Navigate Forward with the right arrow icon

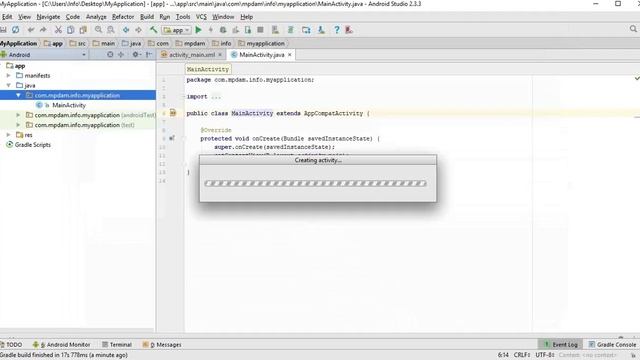tap(138, 30)
